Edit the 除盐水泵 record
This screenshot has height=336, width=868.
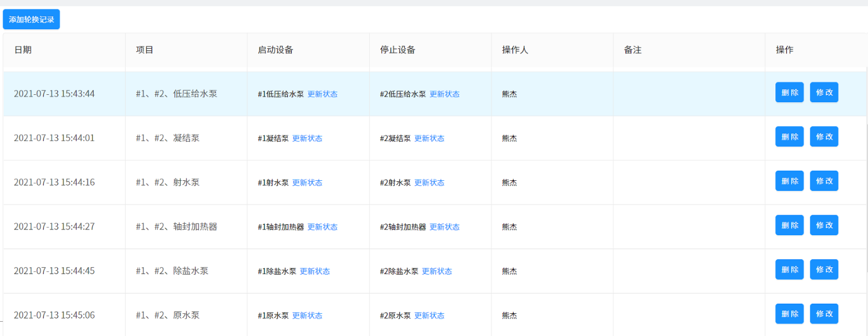coord(824,270)
